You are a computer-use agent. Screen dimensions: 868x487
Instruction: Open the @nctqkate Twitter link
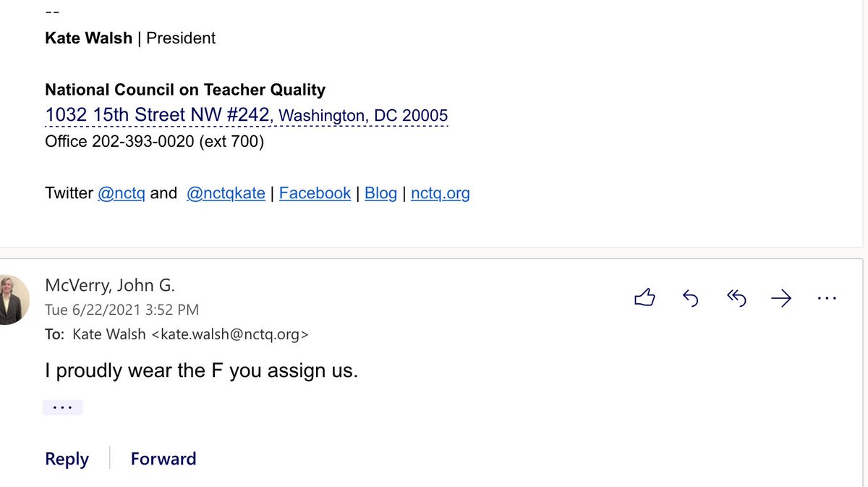pyautogui.click(x=226, y=193)
